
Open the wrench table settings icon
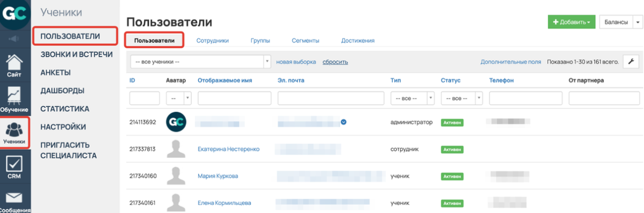[631, 62]
